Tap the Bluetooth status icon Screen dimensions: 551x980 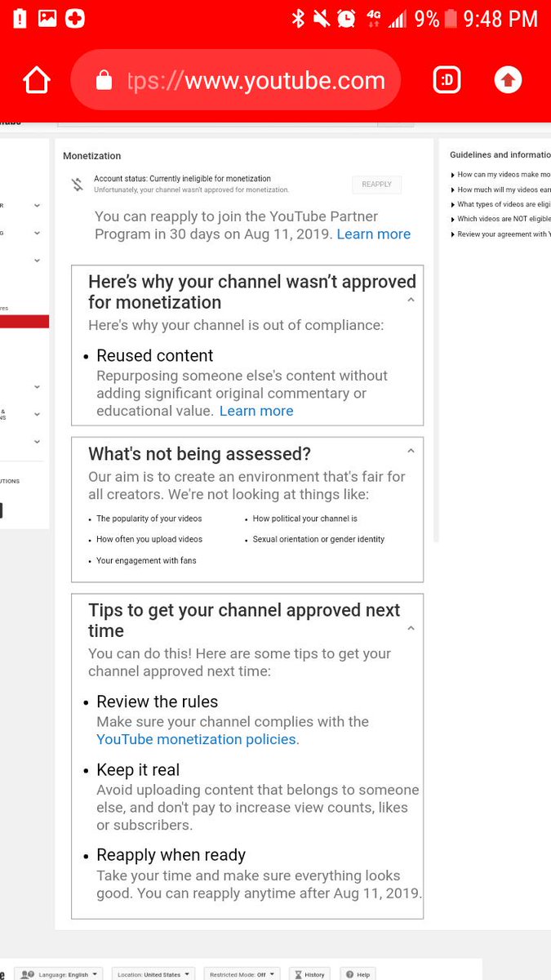(298, 18)
